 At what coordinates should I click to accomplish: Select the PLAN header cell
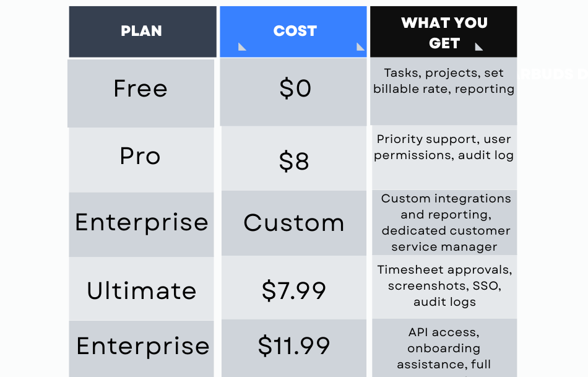[x=142, y=32]
